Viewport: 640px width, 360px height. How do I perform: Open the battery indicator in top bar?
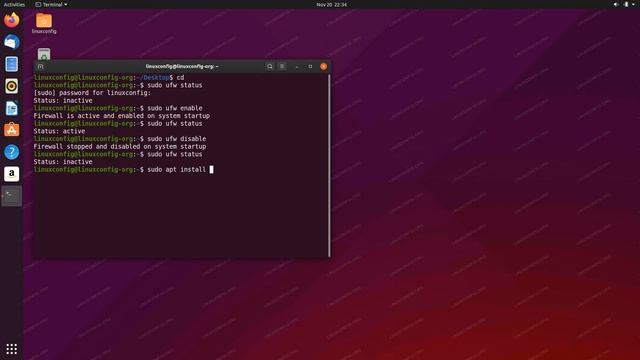(627, 4)
